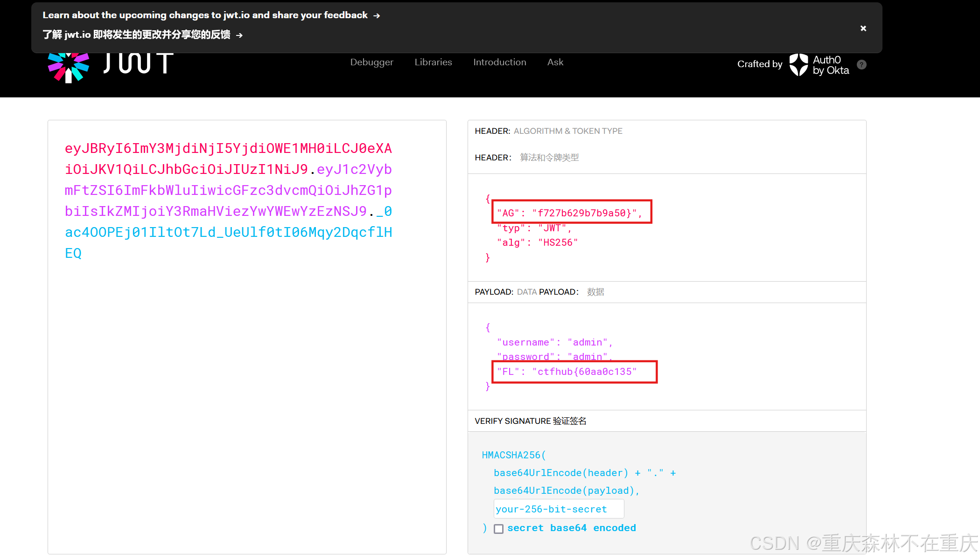Click the payload "FL" ctfhub value line

[567, 372]
